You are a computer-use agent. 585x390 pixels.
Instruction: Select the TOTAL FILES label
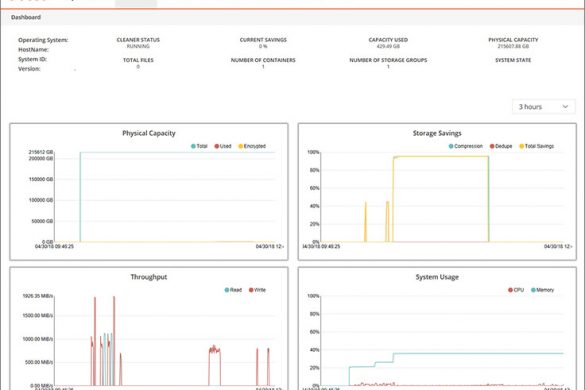click(138, 60)
